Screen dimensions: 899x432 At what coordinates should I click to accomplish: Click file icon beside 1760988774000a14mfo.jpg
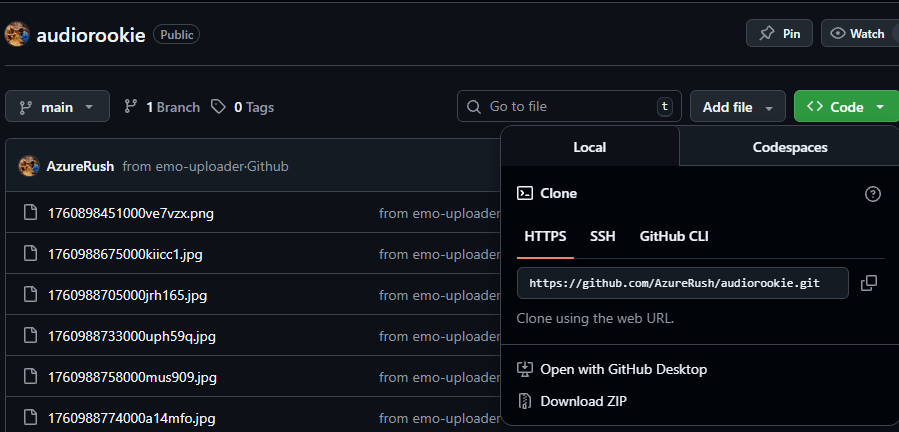(30, 418)
